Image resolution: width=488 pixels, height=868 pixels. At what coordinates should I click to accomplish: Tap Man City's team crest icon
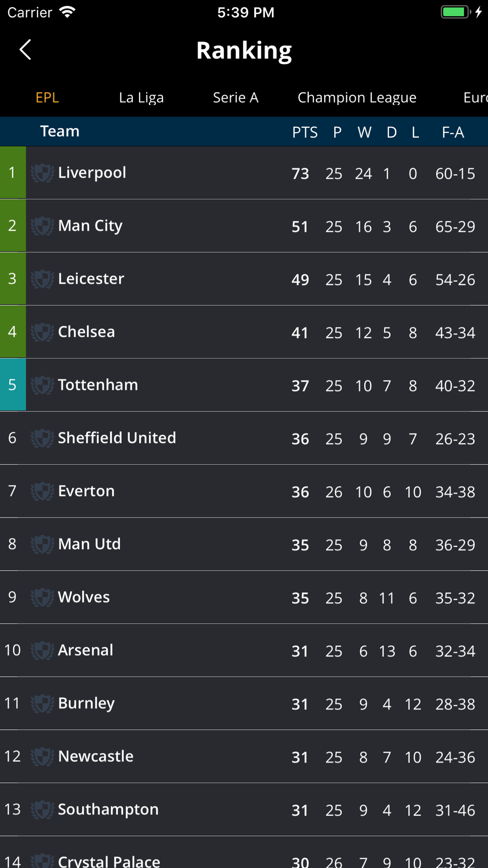(x=42, y=226)
